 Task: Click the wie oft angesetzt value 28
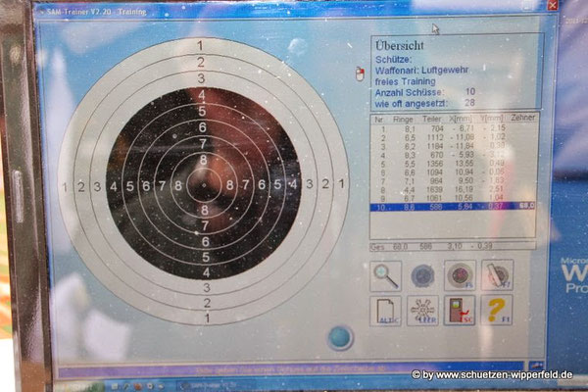469,102
